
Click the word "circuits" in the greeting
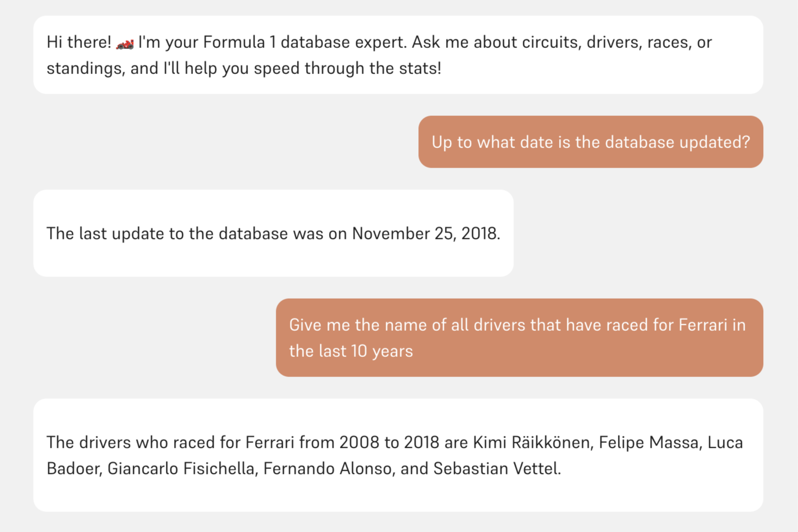click(x=549, y=42)
